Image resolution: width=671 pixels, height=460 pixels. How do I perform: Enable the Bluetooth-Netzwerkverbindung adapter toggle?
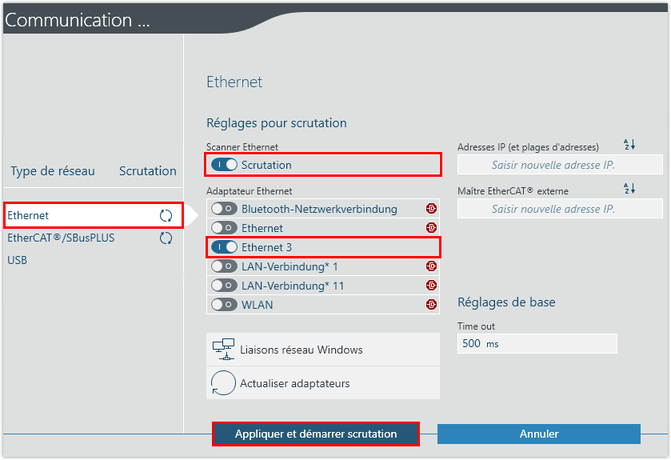point(224,209)
